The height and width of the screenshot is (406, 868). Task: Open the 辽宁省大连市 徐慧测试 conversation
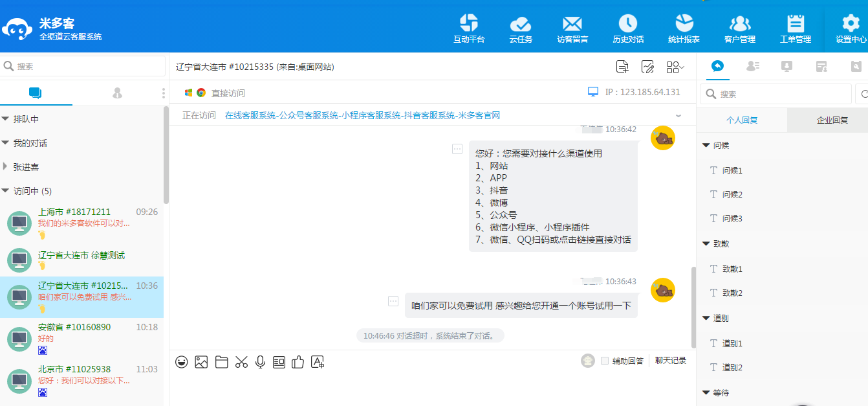[x=81, y=260]
